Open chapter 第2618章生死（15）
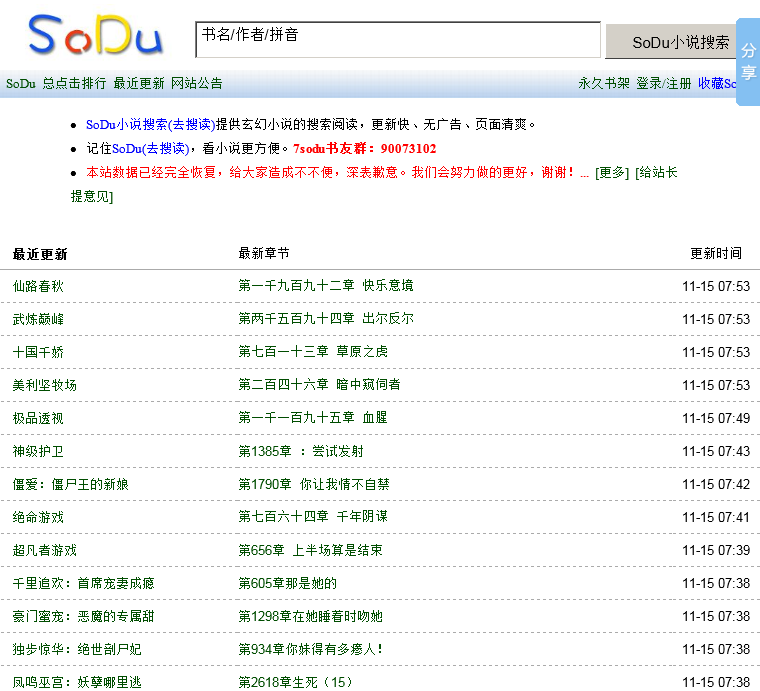 coord(296,682)
